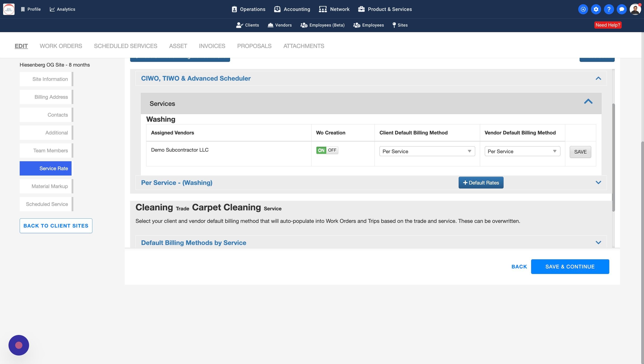Open Sites with the pin icon
644x364 pixels.
point(400,25)
